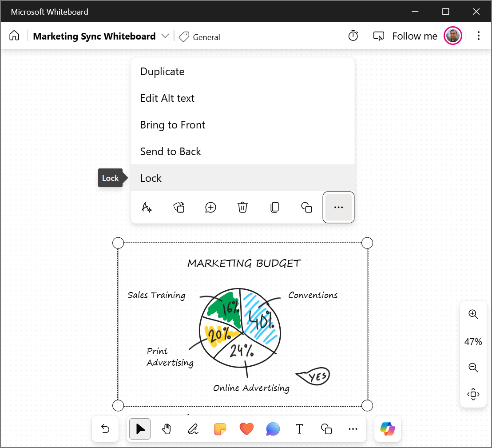The height and width of the screenshot is (448, 492).
Task: Open the shapes tool
Action: pyautogui.click(x=326, y=429)
